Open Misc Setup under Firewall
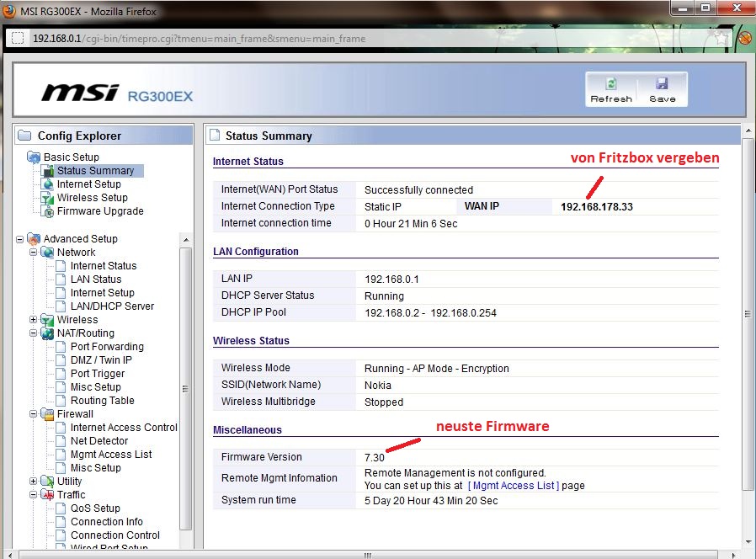The height and width of the screenshot is (559, 756). click(95, 468)
